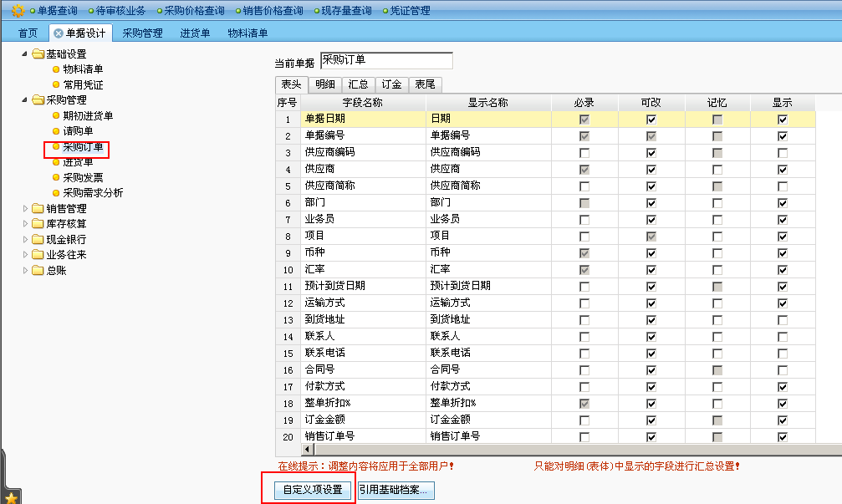Image resolution: width=842 pixels, height=504 pixels.
Task: Click the yellow bullet icon beside 物料清单
Action: [x=56, y=69]
